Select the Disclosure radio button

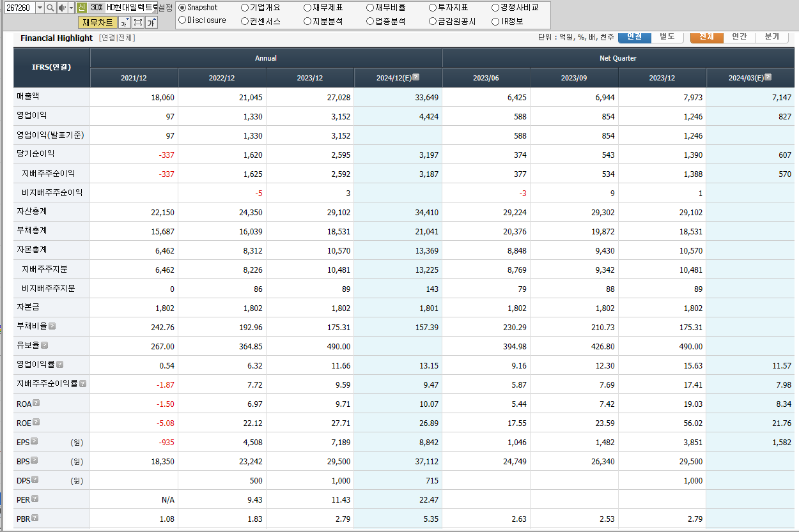[182, 20]
